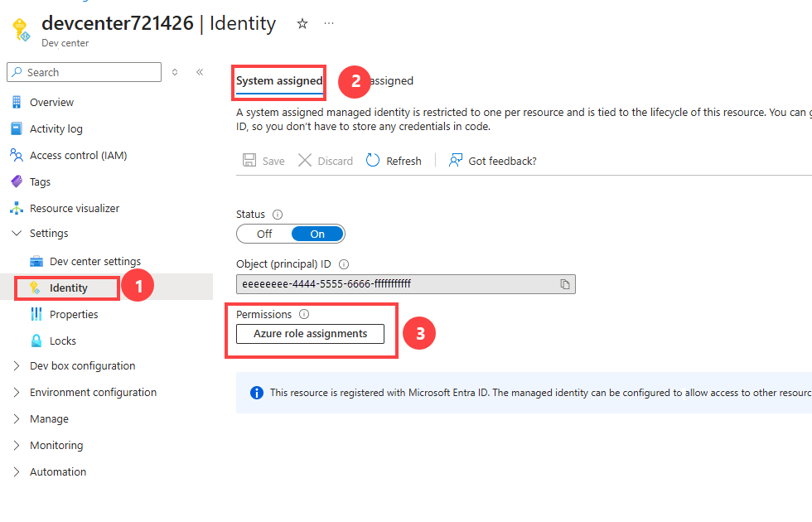The image size is (812, 522).
Task: Select the System assigned tab
Action: (280, 81)
